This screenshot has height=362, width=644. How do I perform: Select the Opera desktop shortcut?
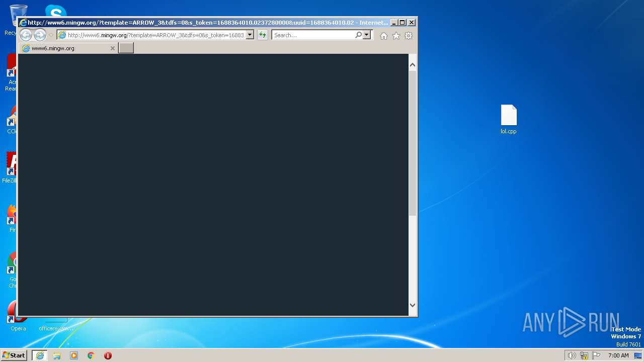pyautogui.click(x=18, y=317)
